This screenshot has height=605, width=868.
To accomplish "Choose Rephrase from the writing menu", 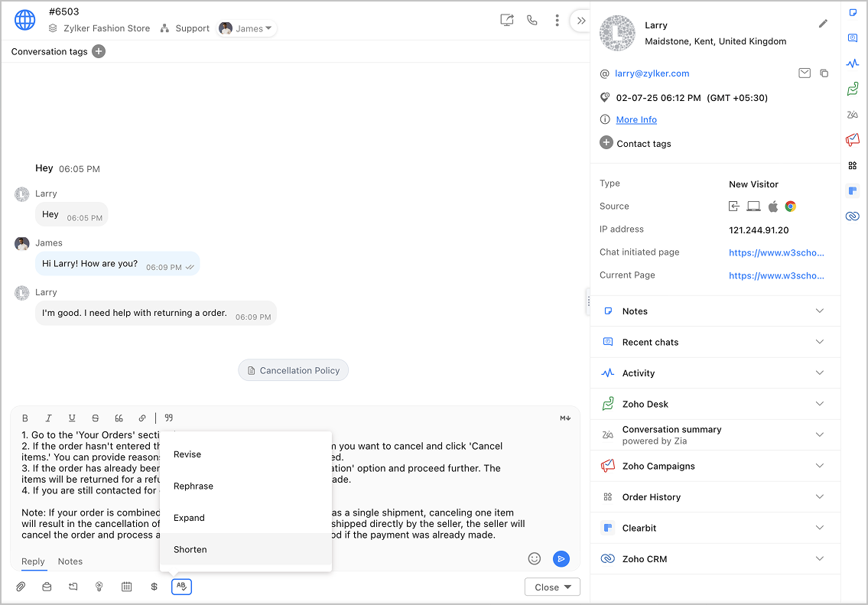I will (x=245, y=486).
